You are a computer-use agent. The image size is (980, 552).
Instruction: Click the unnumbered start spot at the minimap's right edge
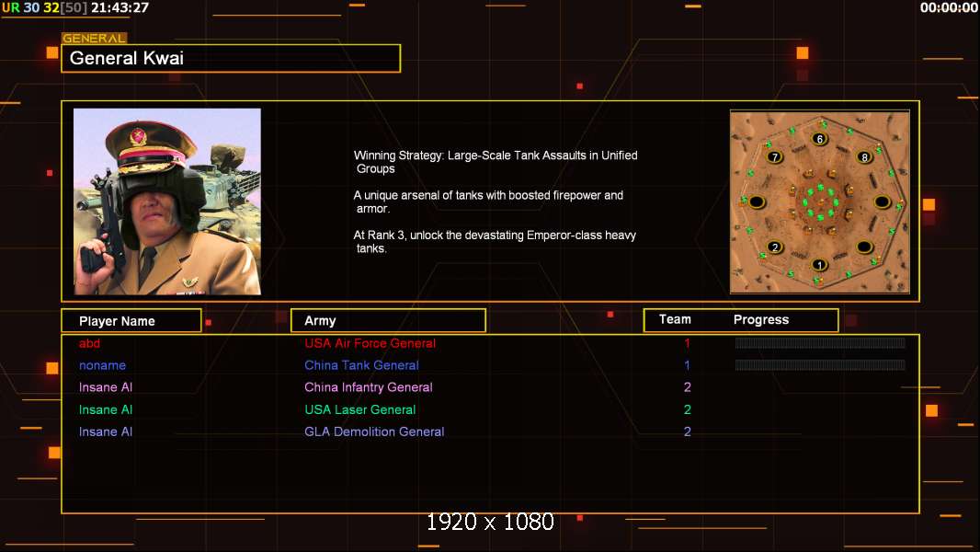882,201
